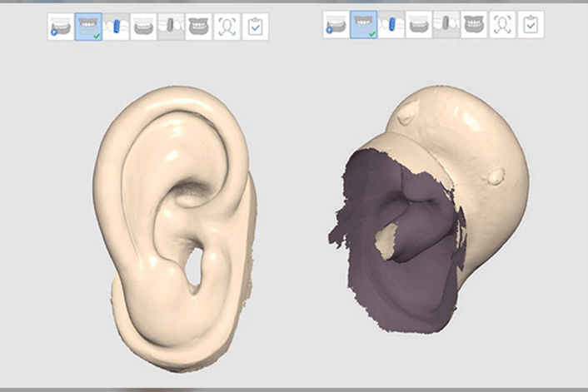The height and width of the screenshot is (392, 588).
Task: Select the checked upper jaw scan in right panel
Action: point(364,26)
